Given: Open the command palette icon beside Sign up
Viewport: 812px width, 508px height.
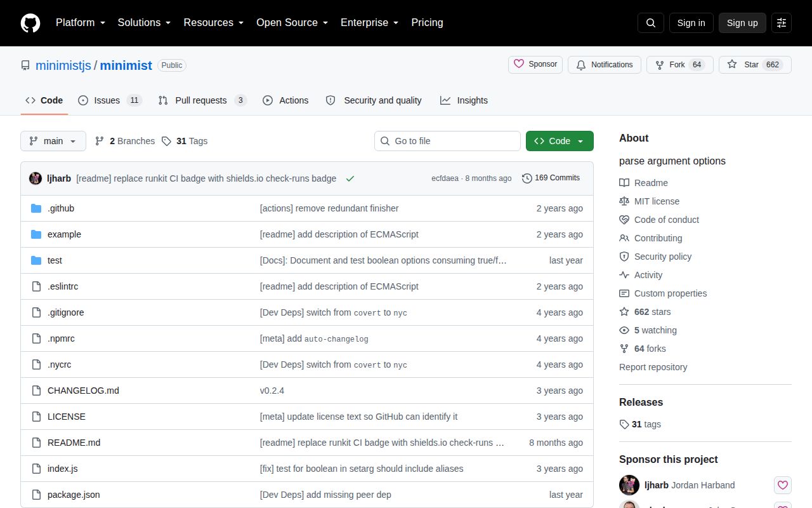Looking at the screenshot, I should (782, 23).
